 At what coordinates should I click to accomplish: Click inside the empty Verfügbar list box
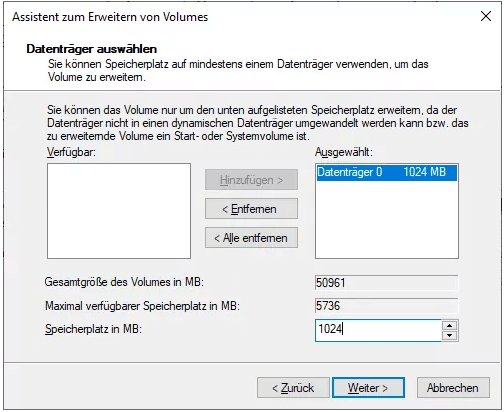pos(119,211)
